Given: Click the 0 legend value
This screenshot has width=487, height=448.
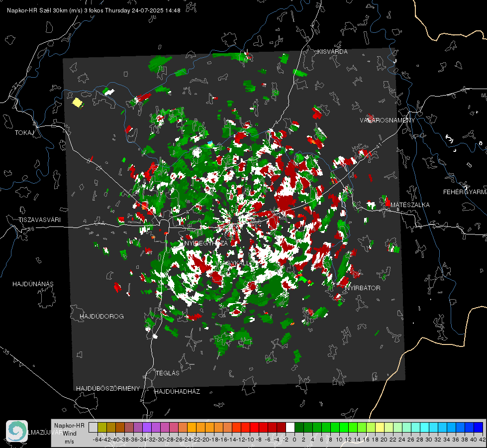Looking at the screenshot, I should pyautogui.click(x=294, y=440).
